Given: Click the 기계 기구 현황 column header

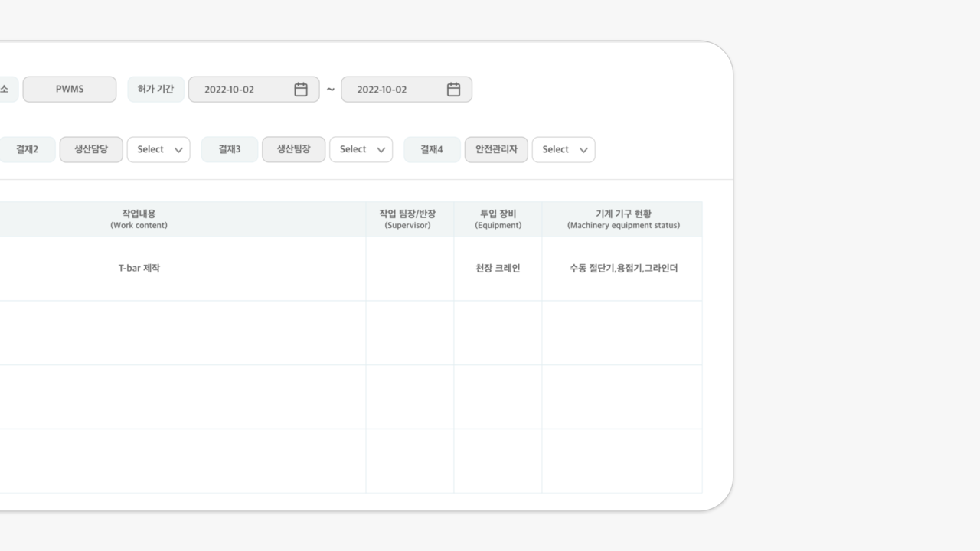Looking at the screenshot, I should pyautogui.click(x=623, y=219).
